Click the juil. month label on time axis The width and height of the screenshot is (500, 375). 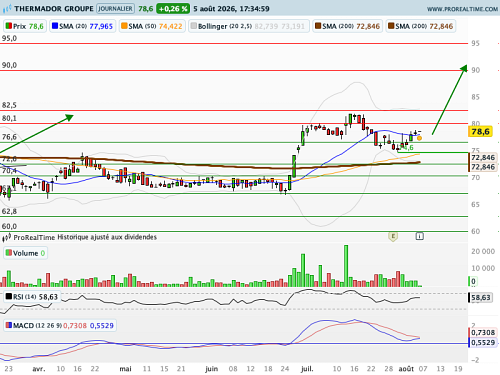click(x=307, y=369)
